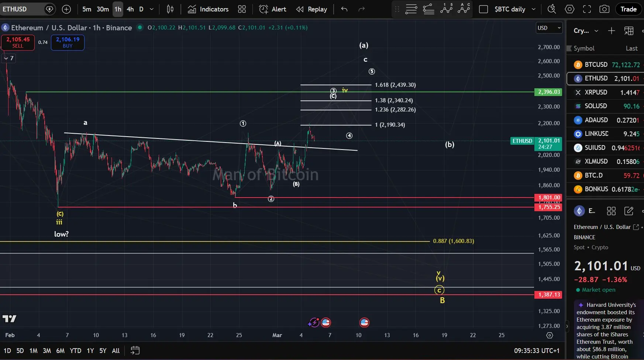The width and height of the screenshot is (644, 360).
Task: Expand the layout management dropdown arrow
Action: tap(534, 9)
